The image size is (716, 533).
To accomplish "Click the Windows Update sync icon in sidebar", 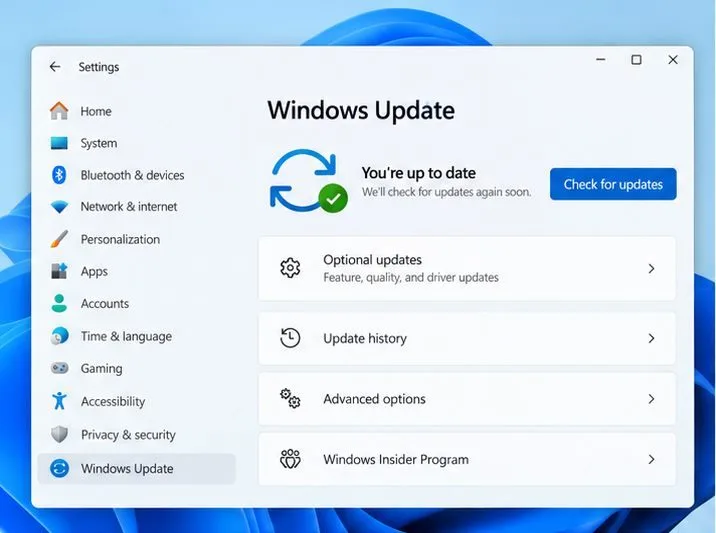I will tap(59, 469).
